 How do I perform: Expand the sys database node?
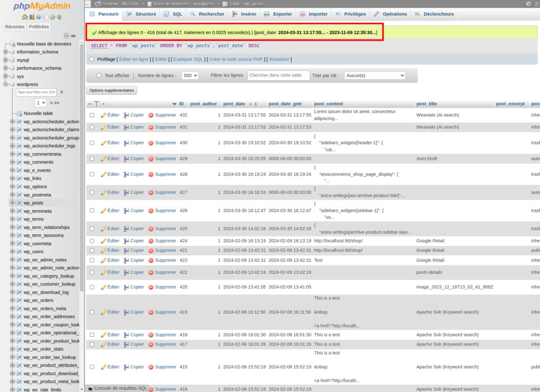(x=5, y=76)
